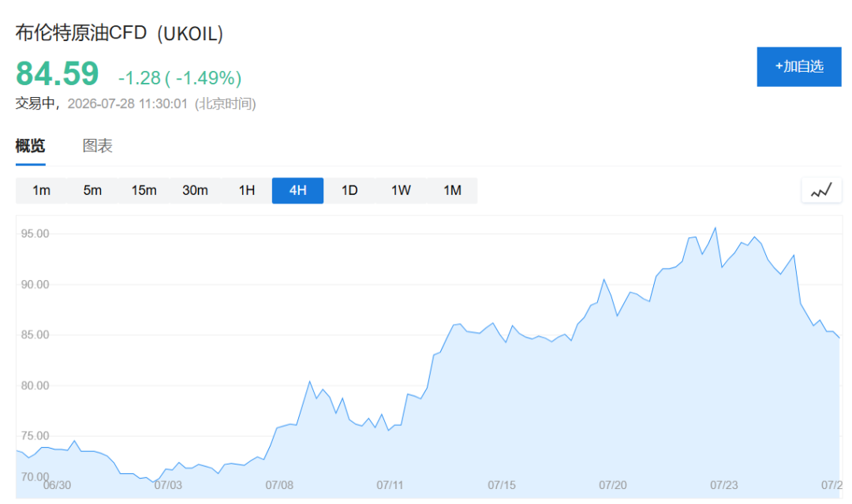The image size is (852, 504).
Task: Switch to the 概览 tab
Action: (x=31, y=146)
